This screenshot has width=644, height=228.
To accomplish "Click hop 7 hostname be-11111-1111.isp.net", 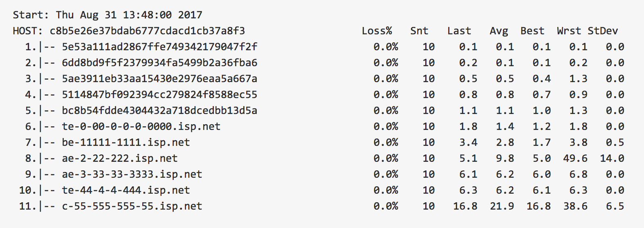I will click(x=126, y=143).
